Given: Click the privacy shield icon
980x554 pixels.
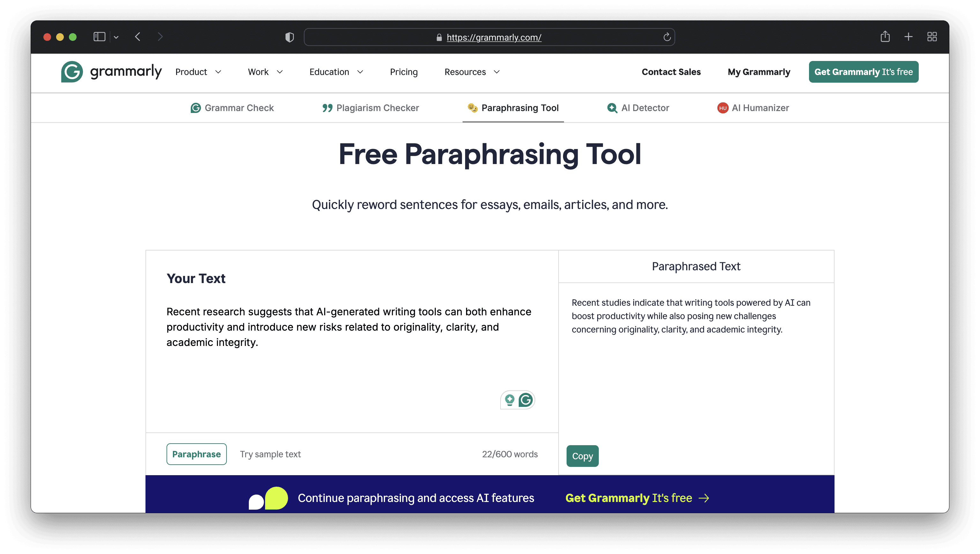Looking at the screenshot, I should [x=290, y=37].
